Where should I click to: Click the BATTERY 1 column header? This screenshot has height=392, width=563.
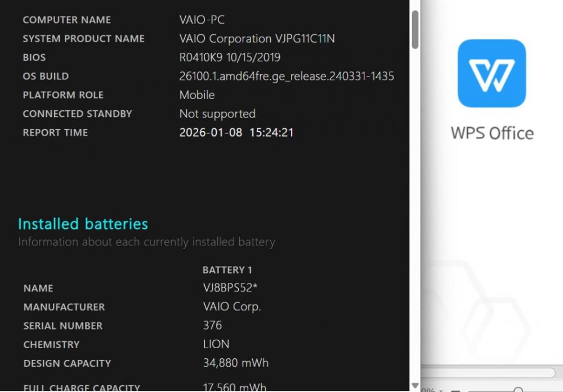[227, 270]
